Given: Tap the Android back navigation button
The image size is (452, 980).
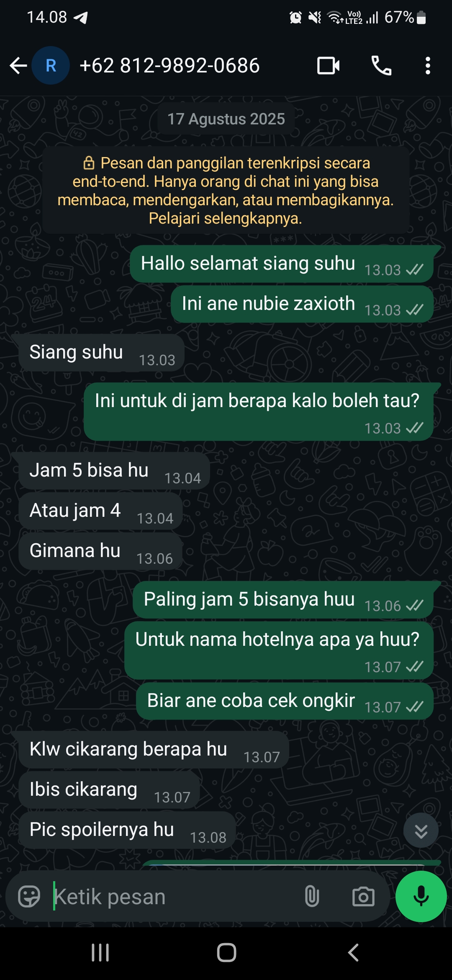Looking at the screenshot, I should [353, 952].
